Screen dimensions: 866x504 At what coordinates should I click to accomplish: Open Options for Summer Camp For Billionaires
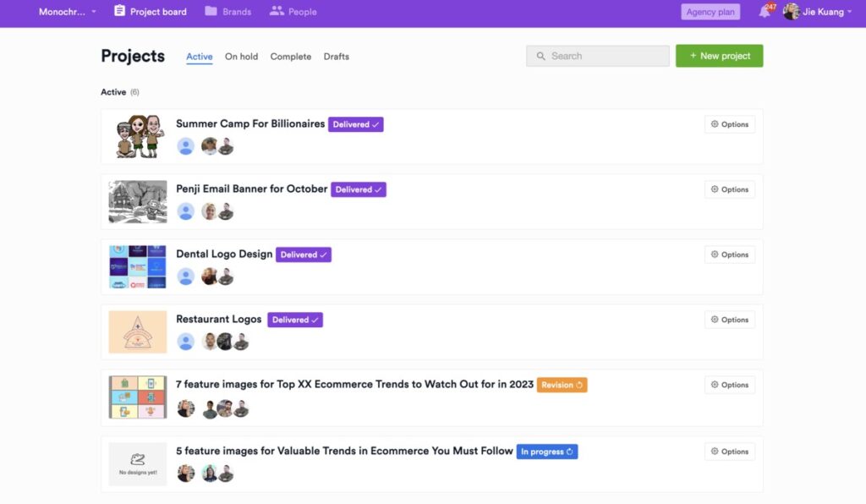pyautogui.click(x=729, y=124)
